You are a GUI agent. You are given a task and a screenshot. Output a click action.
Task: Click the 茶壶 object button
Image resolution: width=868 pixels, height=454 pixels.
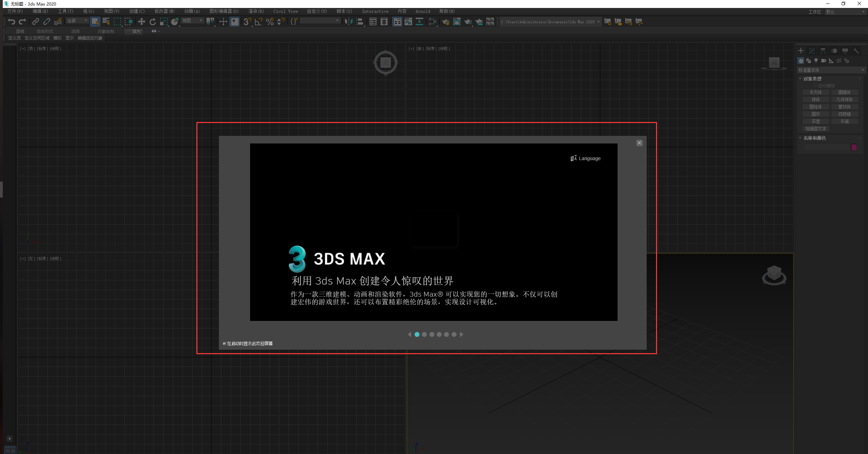point(815,121)
